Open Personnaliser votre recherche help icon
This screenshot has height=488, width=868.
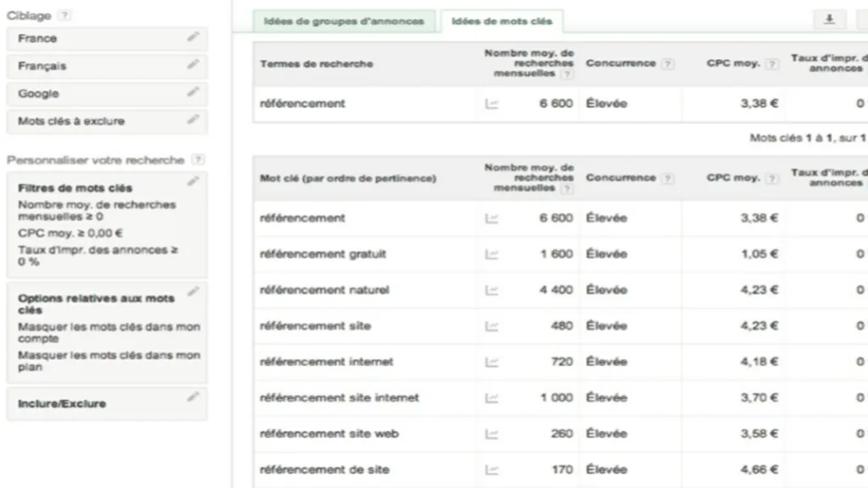(198, 160)
